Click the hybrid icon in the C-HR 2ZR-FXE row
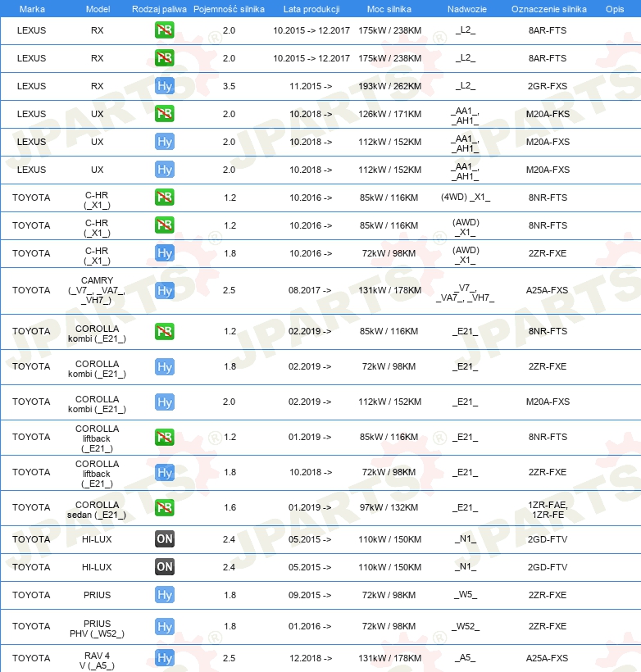Screen dimensions: 641x672 165,253
